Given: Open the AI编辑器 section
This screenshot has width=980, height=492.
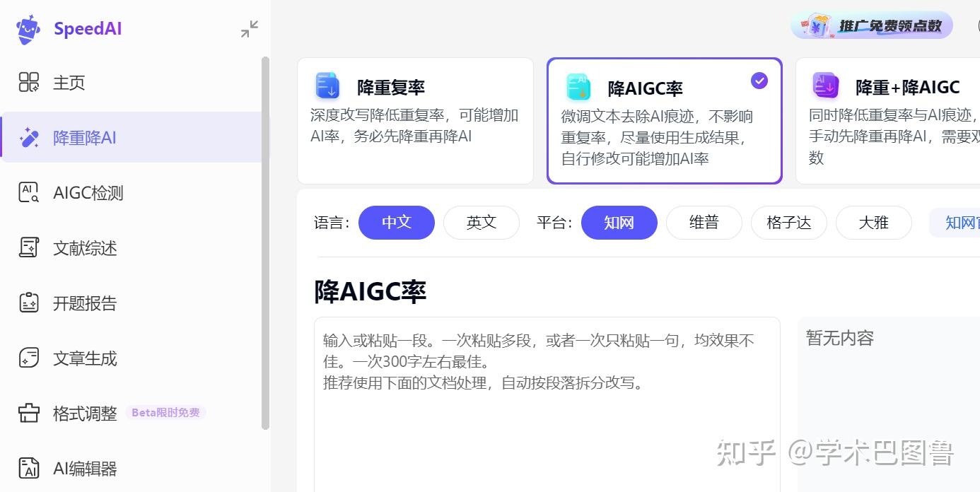Looking at the screenshot, I should point(131,468).
